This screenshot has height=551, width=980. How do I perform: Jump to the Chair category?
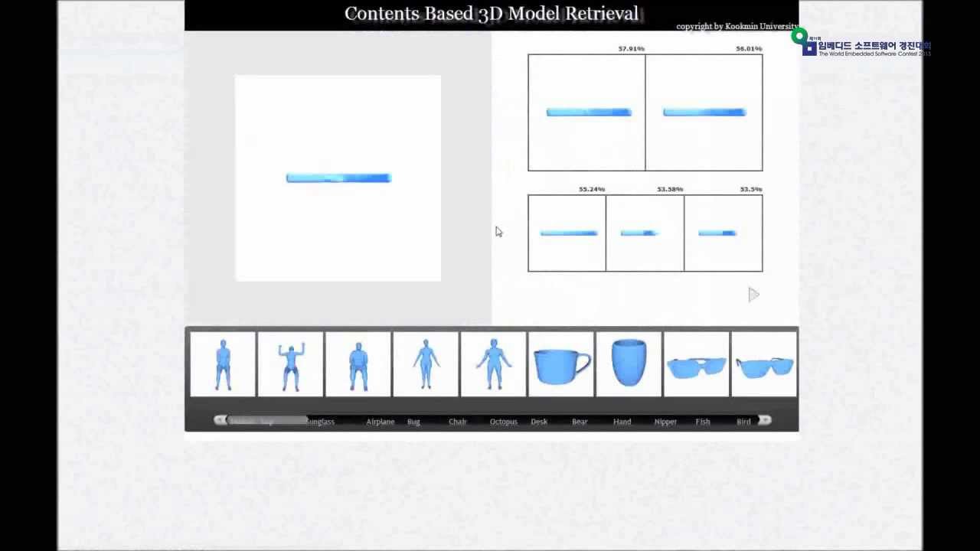tap(458, 422)
